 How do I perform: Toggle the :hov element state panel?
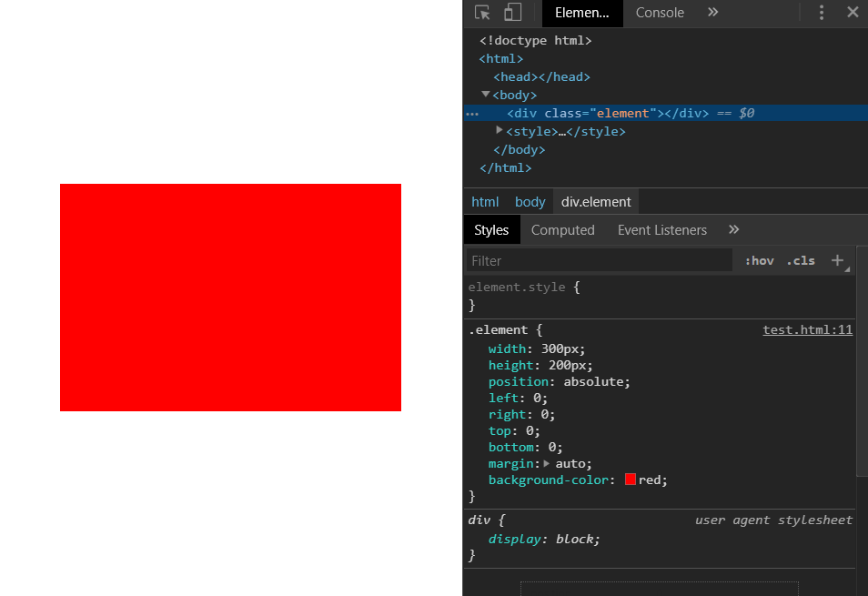click(759, 260)
